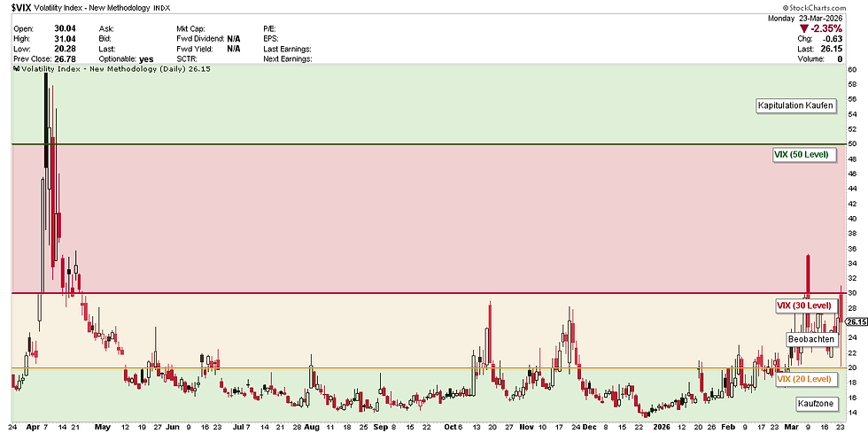Click the 'Kaufzone' annotation label
The width and height of the screenshot is (868, 433).
[815, 403]
